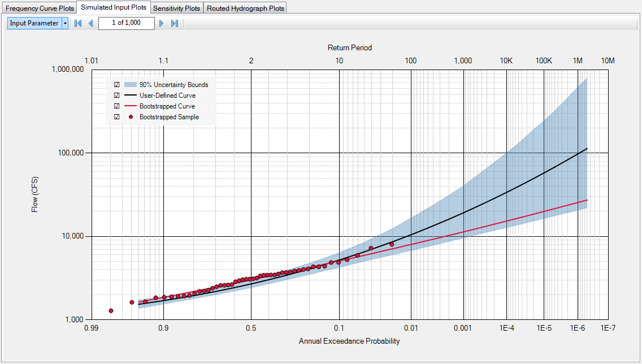642x364 pixels.
Task: Click the blue uncertainty bounds legend swatch
Action: coord(130,84)
